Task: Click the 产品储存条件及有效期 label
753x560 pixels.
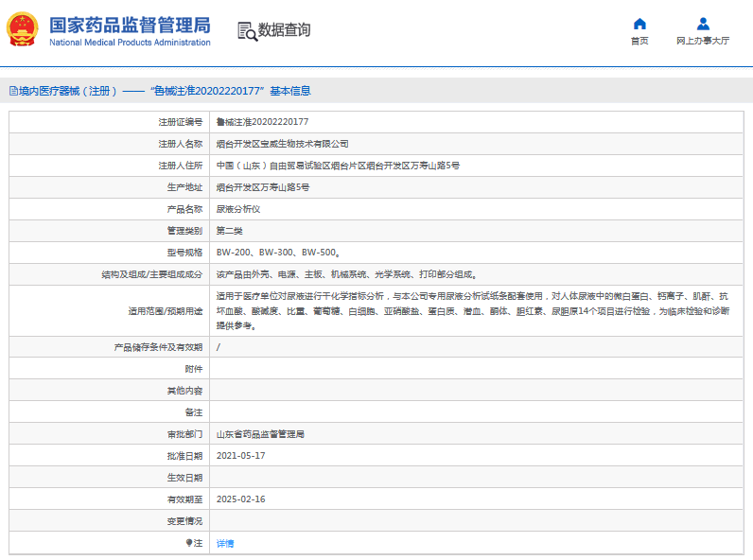Action: (x=158, y=347)
